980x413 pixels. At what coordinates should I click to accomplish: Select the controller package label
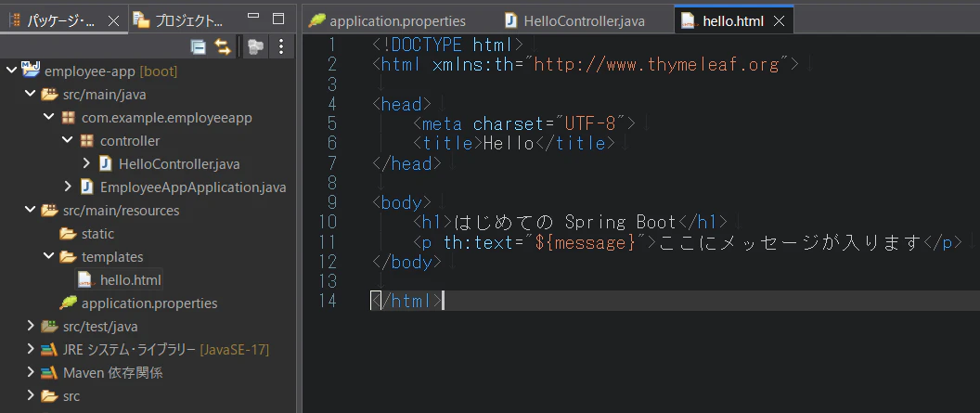130,141
